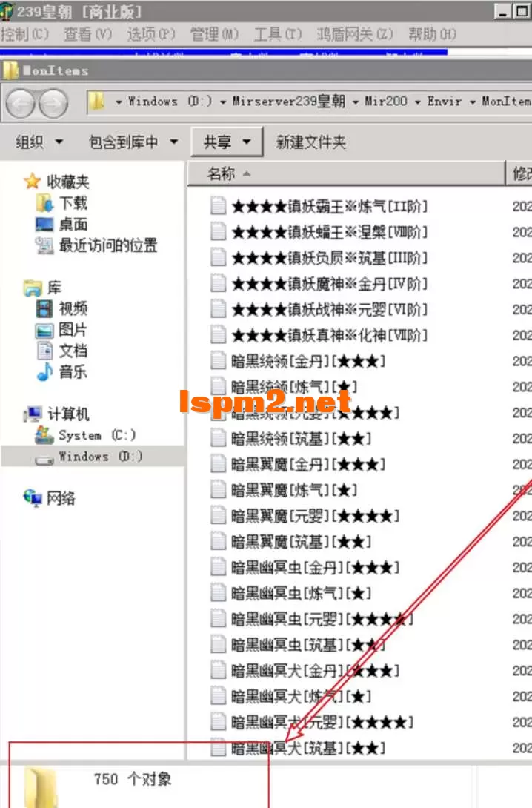Expand dropdown before Mirserver239皇朝 in address bar
This screenshot has height=808, width=532.
pyautogui.click(x=223, y=102)
